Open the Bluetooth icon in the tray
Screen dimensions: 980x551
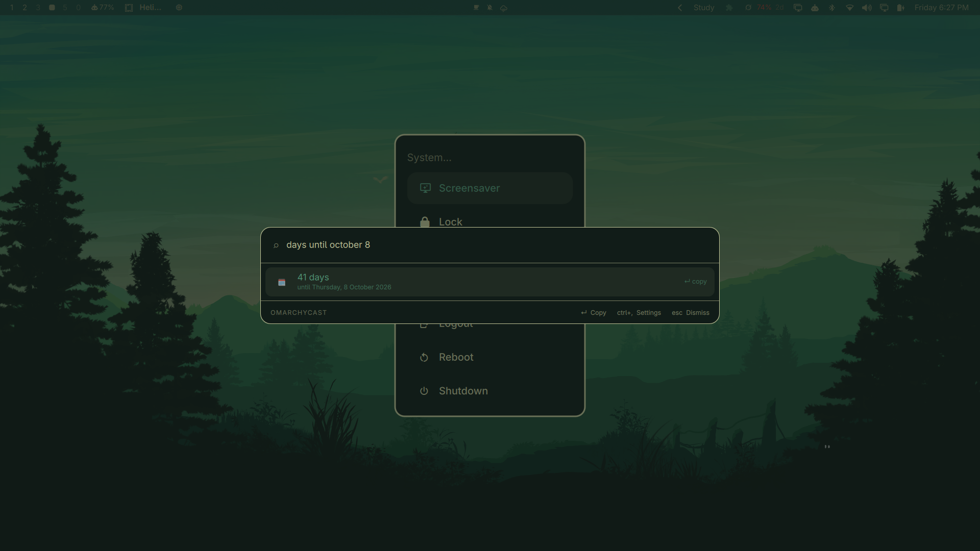click(832, 8)
